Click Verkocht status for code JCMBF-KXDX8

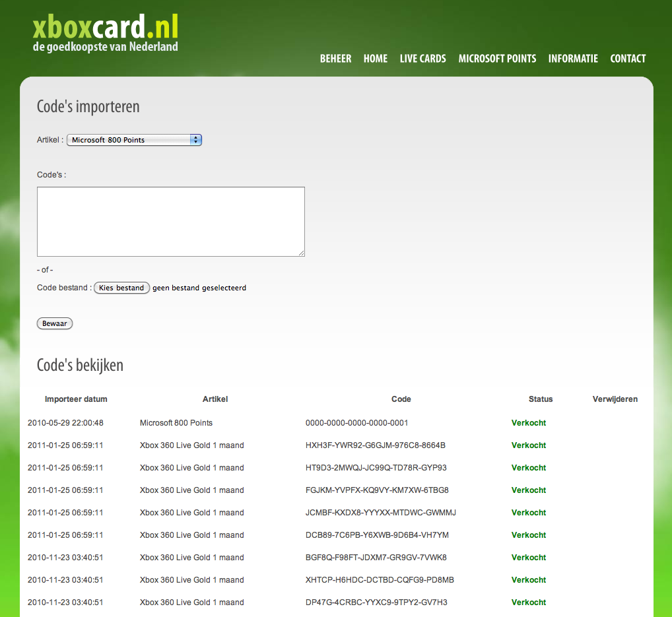tap(529, 513)
